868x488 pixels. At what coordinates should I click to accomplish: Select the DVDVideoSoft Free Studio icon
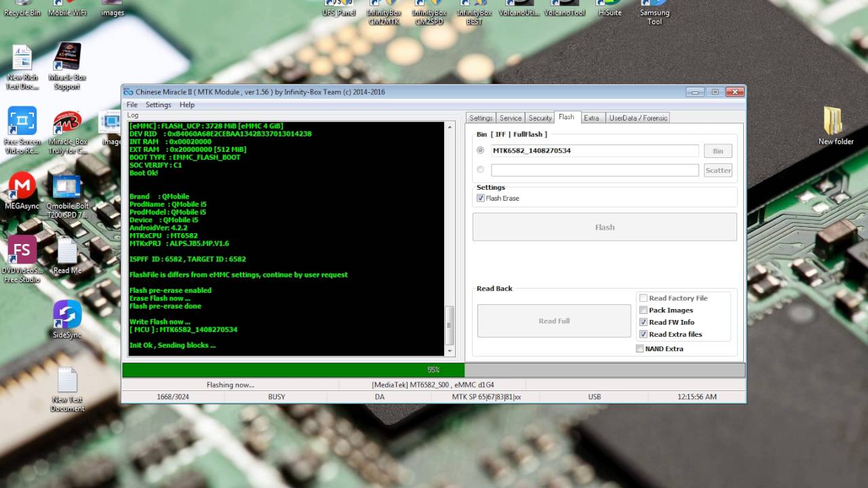[22, 259]
